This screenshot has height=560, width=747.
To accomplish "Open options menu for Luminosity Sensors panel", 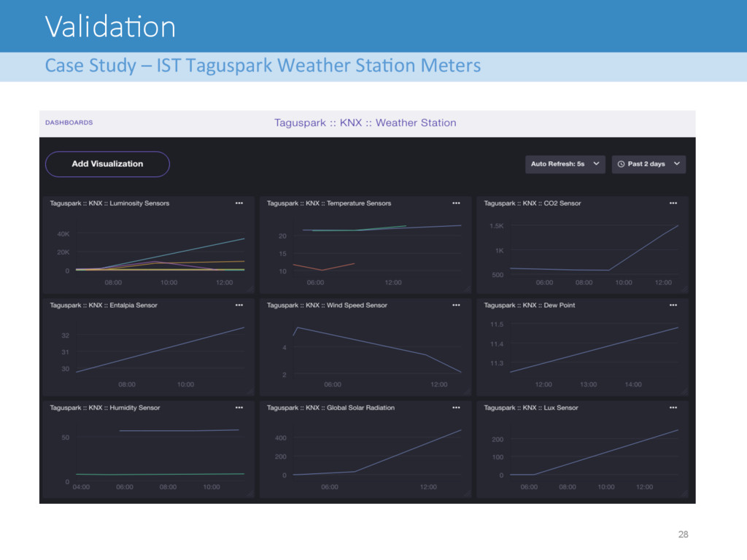I will pyautogui.click(x=239, y=203).
